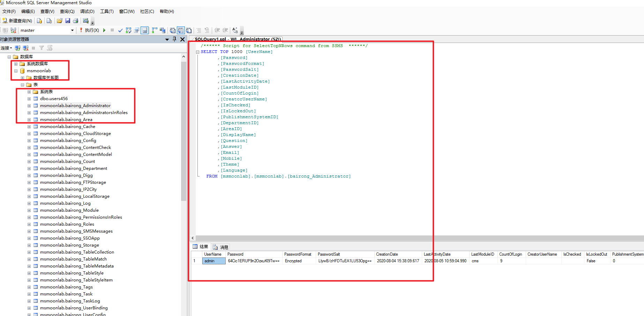Image resolution: width=644 pixels, height=316 pixels.
Task: Open the Edit (编辑) menu
Action: click(28, 12)
